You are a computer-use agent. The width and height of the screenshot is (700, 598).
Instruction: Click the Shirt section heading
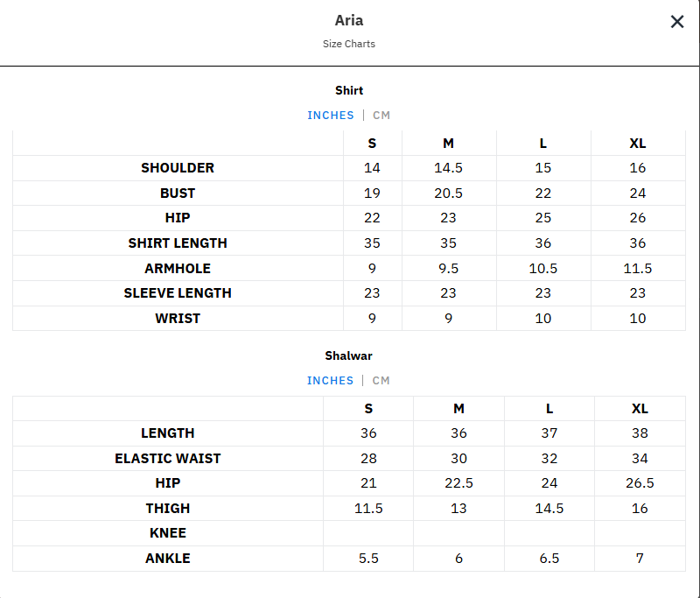(x=349, y=91)
